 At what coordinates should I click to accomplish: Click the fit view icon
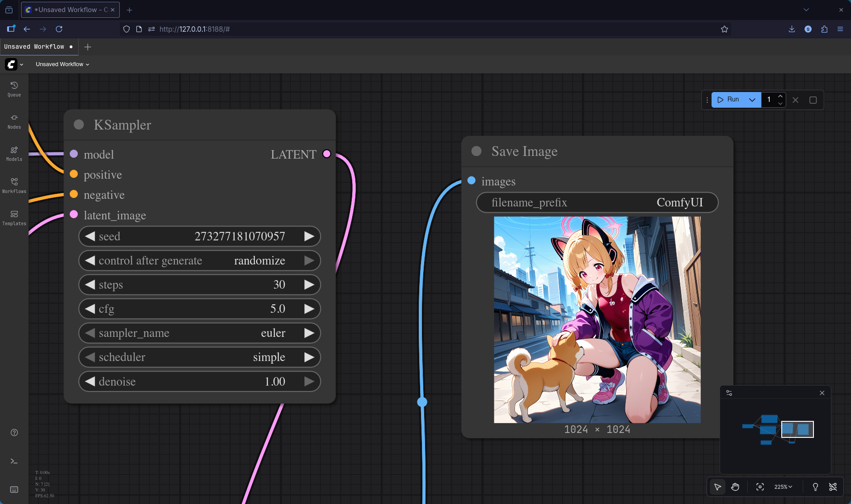click(x=760, y=487)
